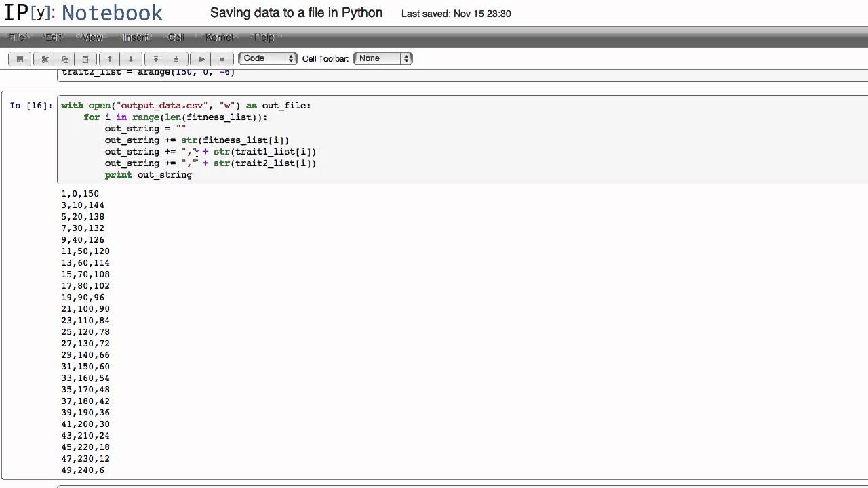The width and height of the screenshot is (868, 488).
Task: Insert a new cell above
Action: pos(155,58)
